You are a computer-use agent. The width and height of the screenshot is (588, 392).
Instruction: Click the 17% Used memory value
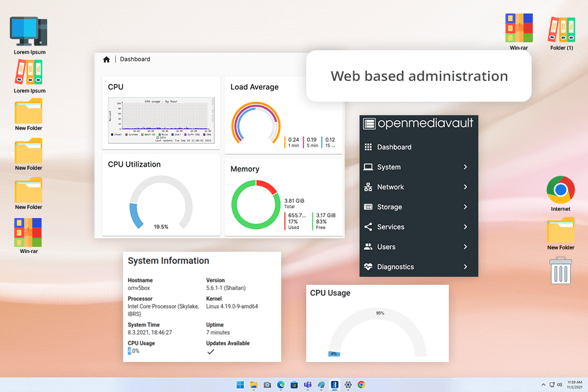[x=296, y=221]
